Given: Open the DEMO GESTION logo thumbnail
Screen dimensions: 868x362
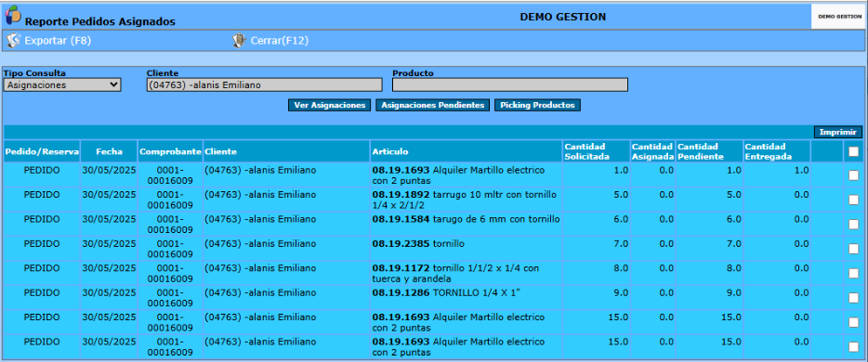Looking at the screenshot, I should point(839,17).
